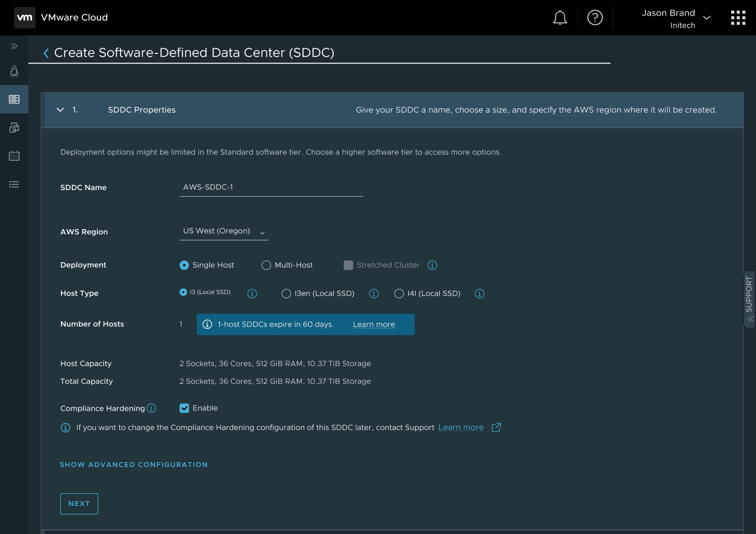Click the VMware Cloud title
756x534 pixels.
pos(74,17)
